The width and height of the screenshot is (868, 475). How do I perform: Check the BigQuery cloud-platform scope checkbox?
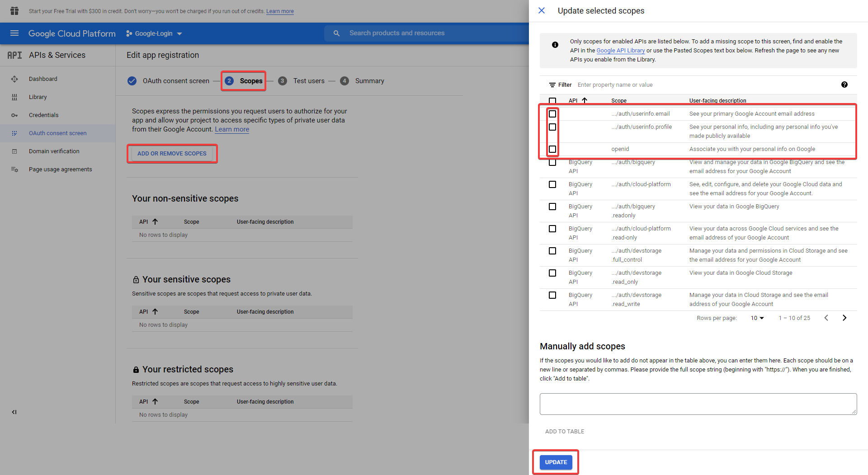pos(552,184)
